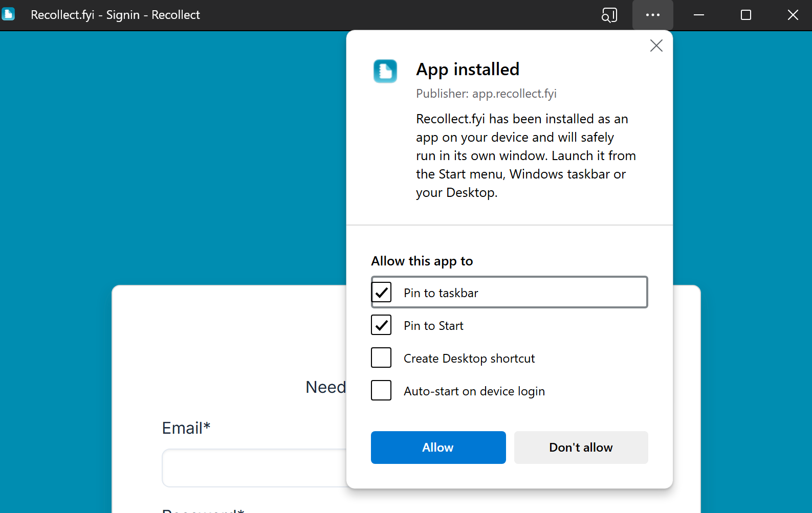Screen dimensions: 812x513
Task: Uncheck Pin to taskbar checkbox
Action: coord(381,293)
